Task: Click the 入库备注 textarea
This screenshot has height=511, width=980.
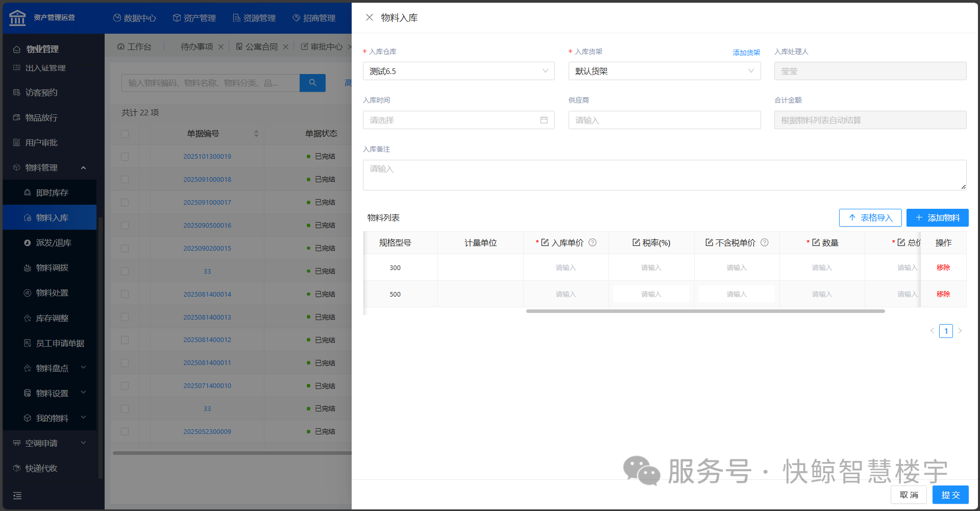Action: pos(664,175)
